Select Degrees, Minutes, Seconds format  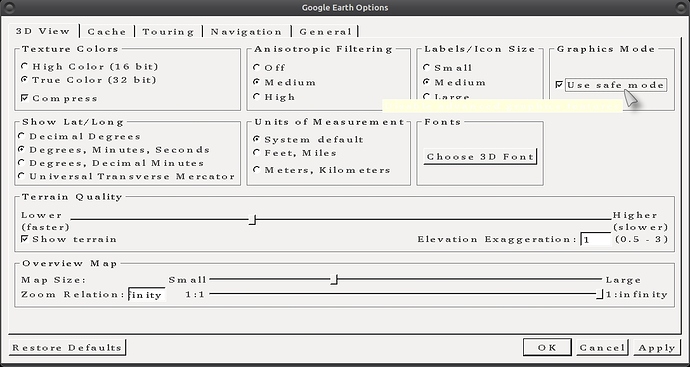[x=114, y=150]
